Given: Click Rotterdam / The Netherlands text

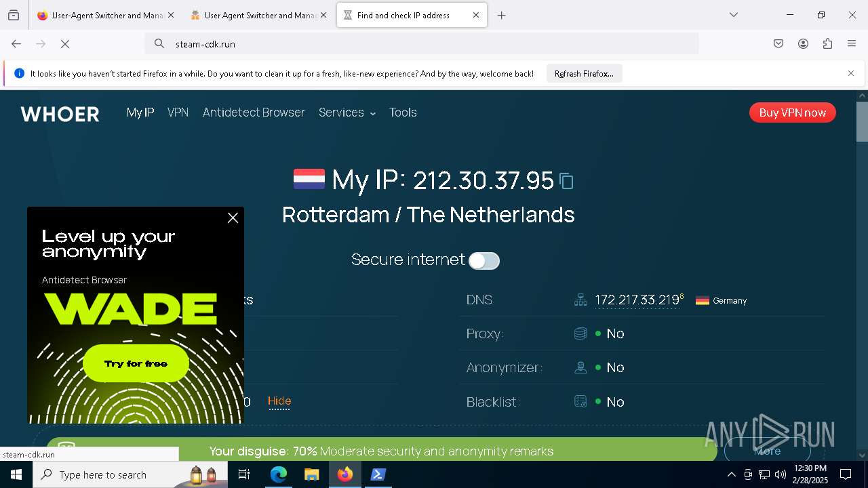Looking at the screenshot, I should (x=429, y=215).
